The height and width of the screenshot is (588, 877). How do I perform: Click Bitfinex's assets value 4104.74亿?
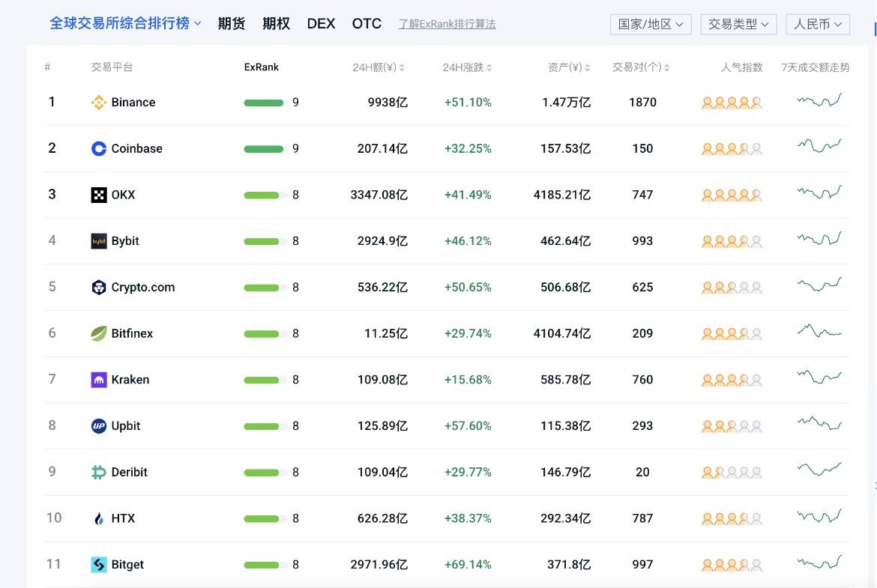562,333
